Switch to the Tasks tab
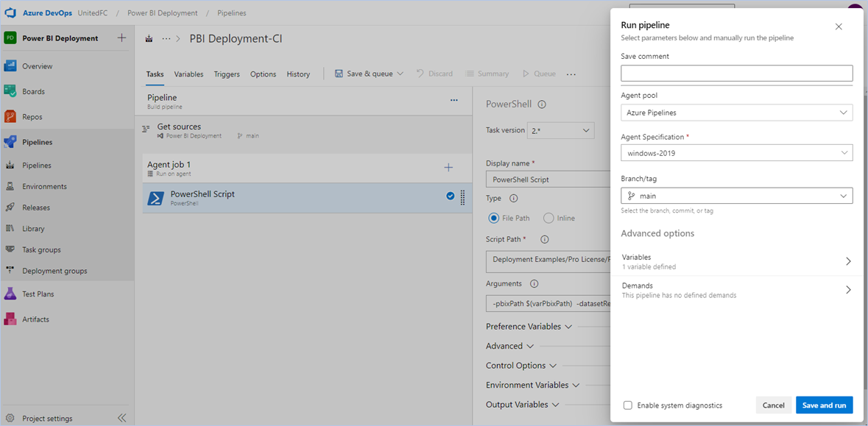 tap(155, 74)
